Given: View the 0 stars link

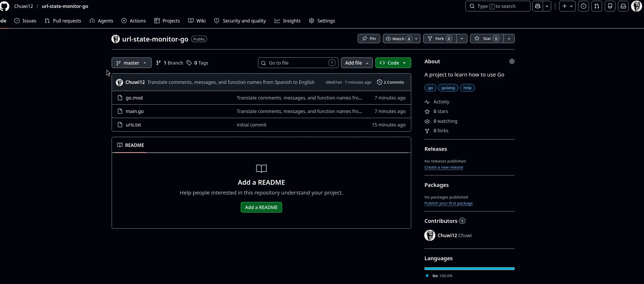Looking at the screenshot, I should 436,111.
